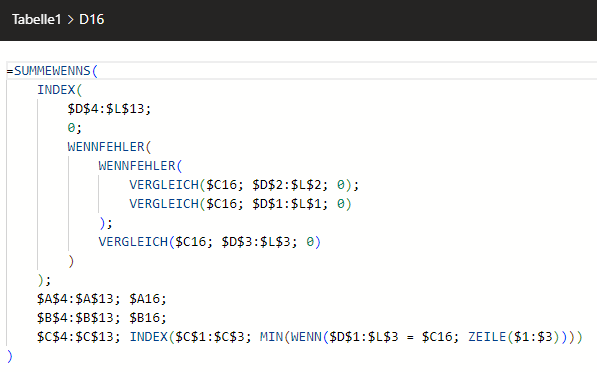This screenshot has width=597, height=372.
Task: Click the criteria range $B$4:$B$13
Action: (x=75, y=318)
